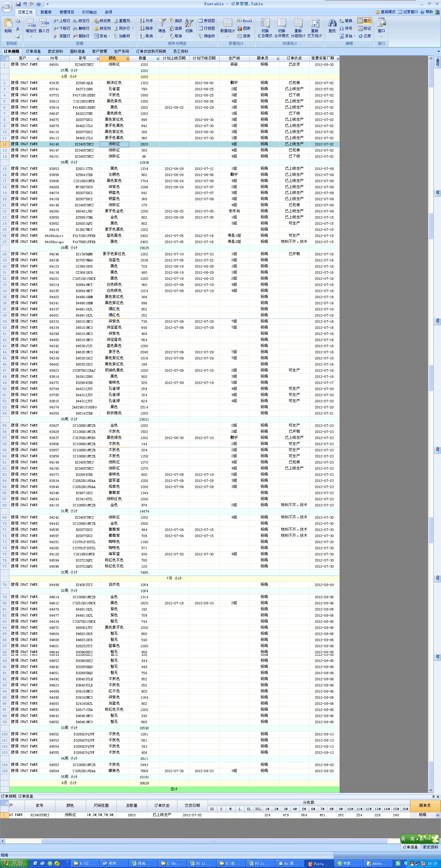441x868 pixels.
Task: Click the 款式资料 tab at bottom right
Action: 430,847
